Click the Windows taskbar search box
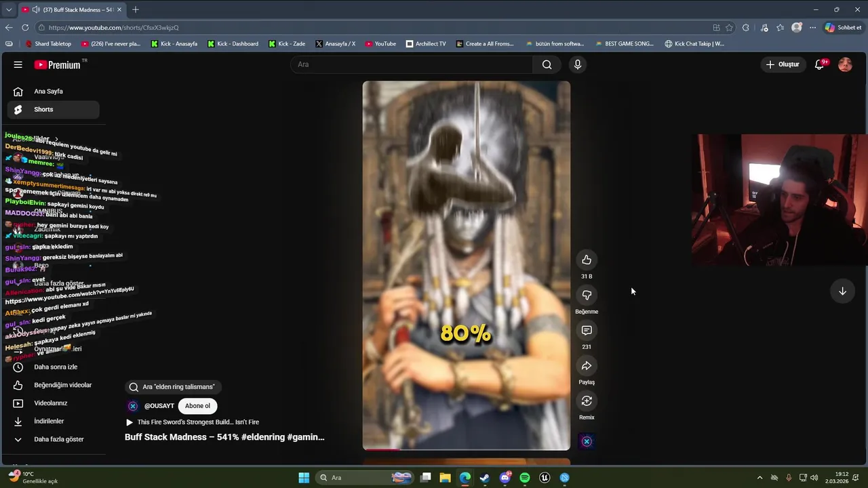The image size is (868, 488). click(366, 478)
